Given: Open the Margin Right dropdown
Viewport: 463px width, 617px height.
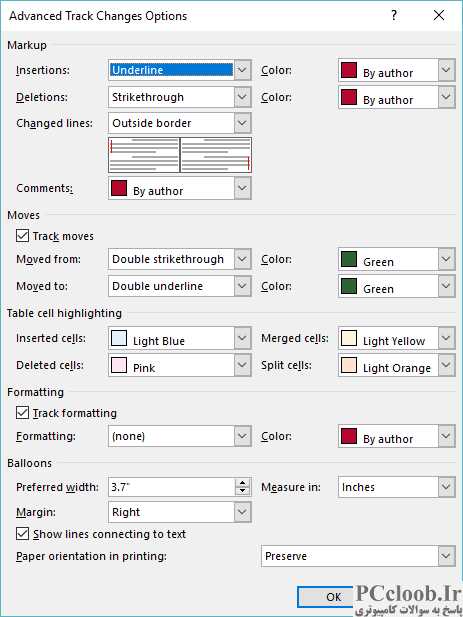Looking at the screenshot, I should point(242,512).
